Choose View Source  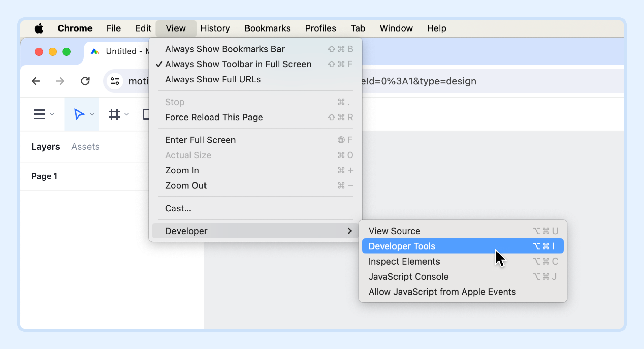click(463, 231)
